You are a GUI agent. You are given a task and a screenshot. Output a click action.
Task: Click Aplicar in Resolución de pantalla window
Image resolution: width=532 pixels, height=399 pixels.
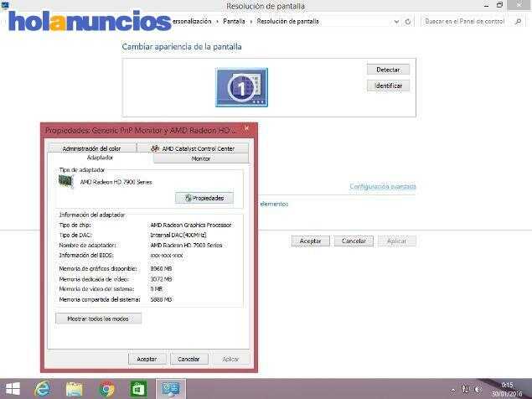tap(396, 241)
